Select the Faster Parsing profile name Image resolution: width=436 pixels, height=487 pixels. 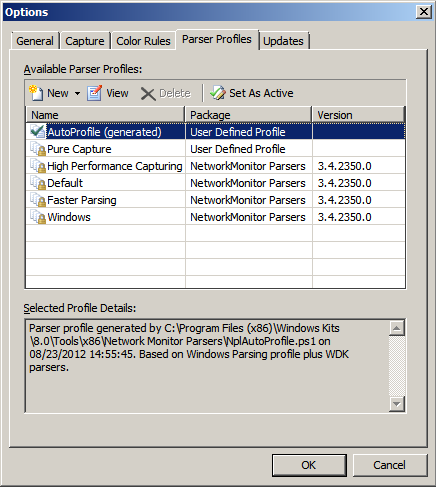click(x=82, y=200)
